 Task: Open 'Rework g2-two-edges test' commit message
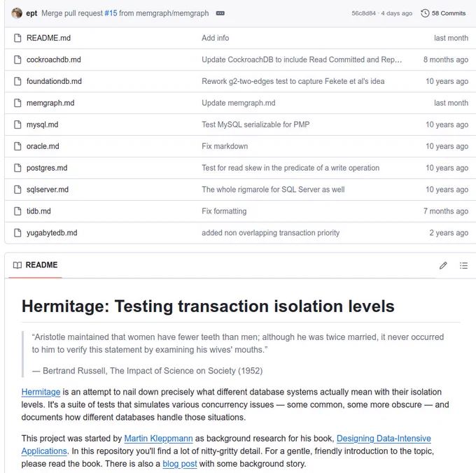[293, 81]
